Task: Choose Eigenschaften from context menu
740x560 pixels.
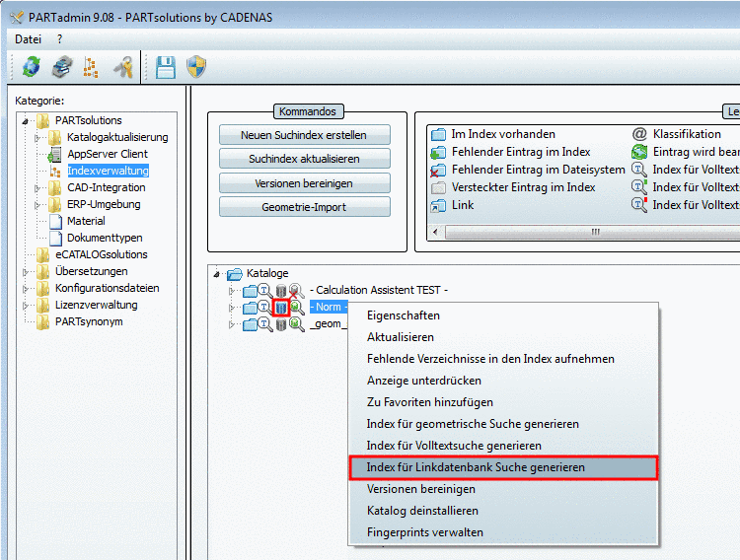Action: click(503, 315)
